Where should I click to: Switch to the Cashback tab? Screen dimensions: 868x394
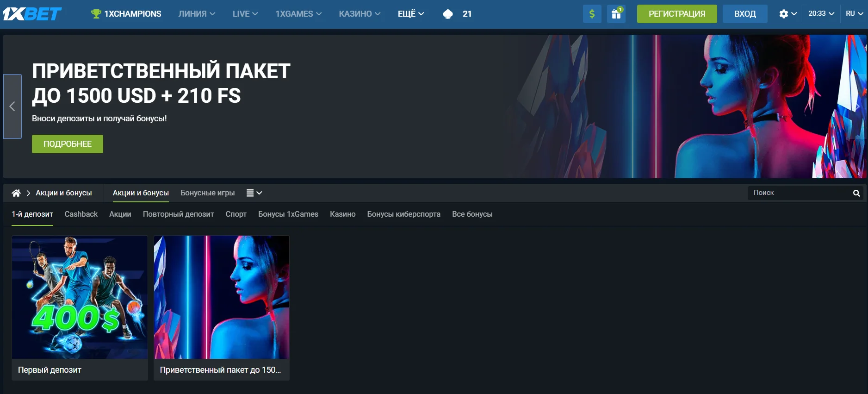coord(81,214)
